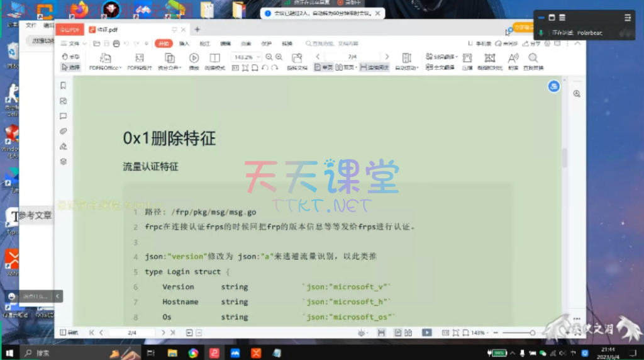
Task: Open the bookmark panel in left sidebar
Action: coord(64,86)
